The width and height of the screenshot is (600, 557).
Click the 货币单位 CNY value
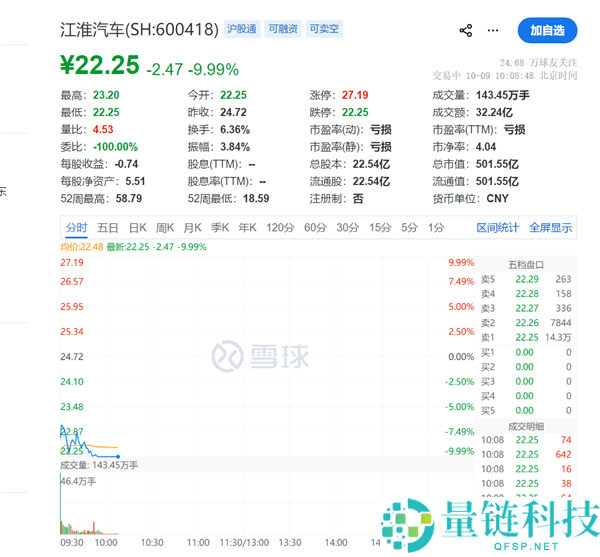pos(497,199)
